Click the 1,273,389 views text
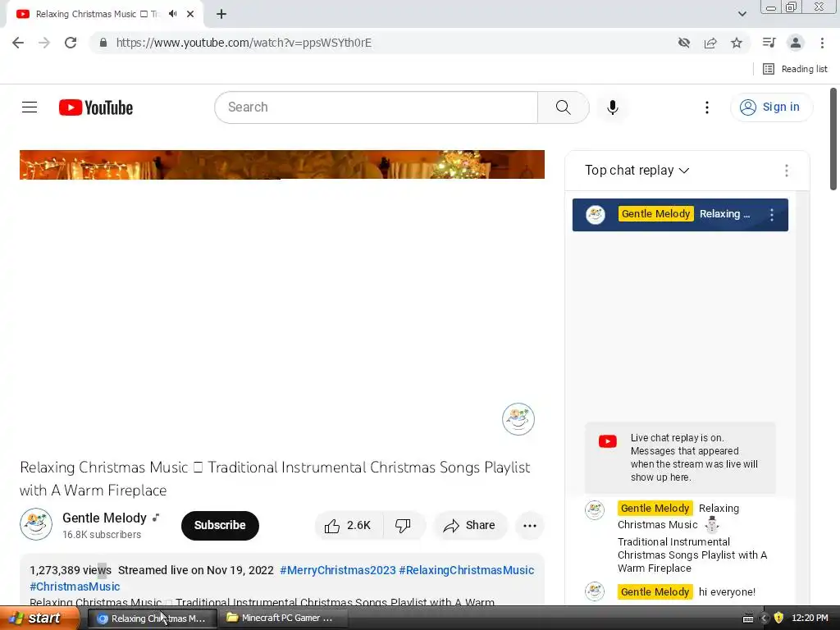 click(71, 570)
